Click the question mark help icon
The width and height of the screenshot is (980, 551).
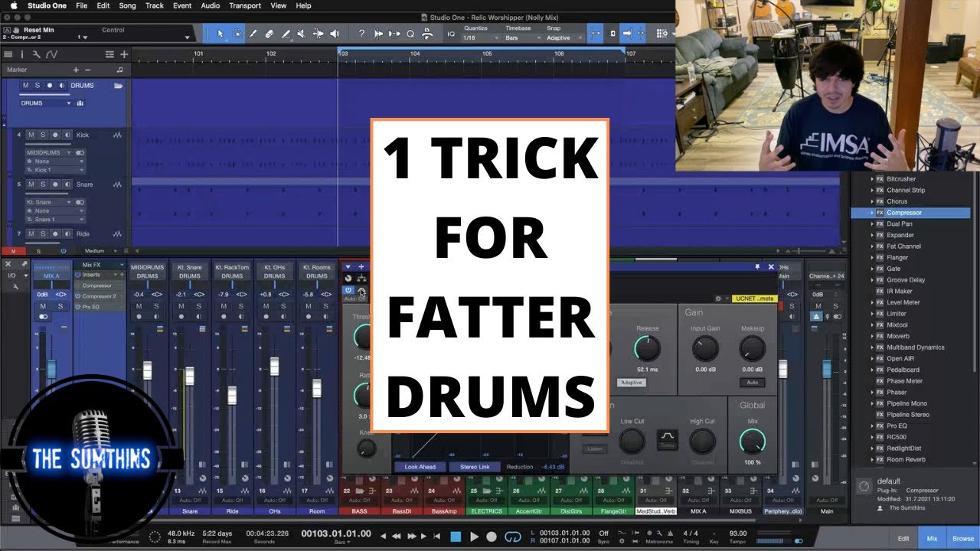point(361,34)
